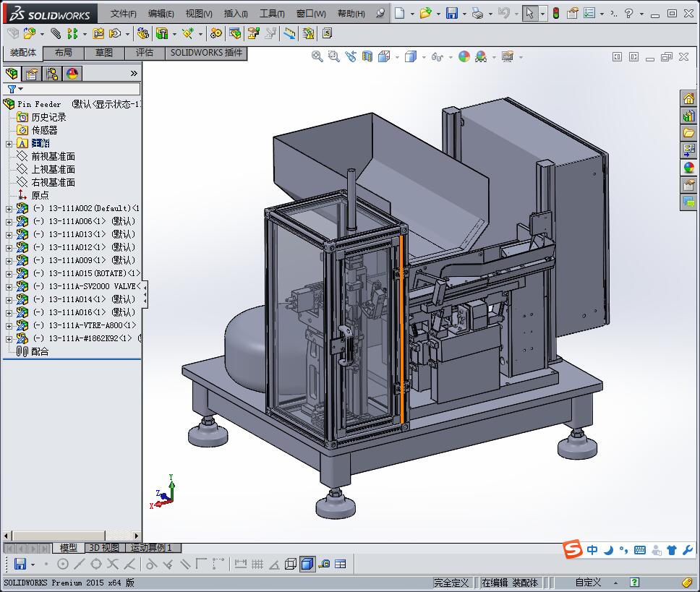Expand the 13-111A006<1> component node

click(x=9, y=222)
